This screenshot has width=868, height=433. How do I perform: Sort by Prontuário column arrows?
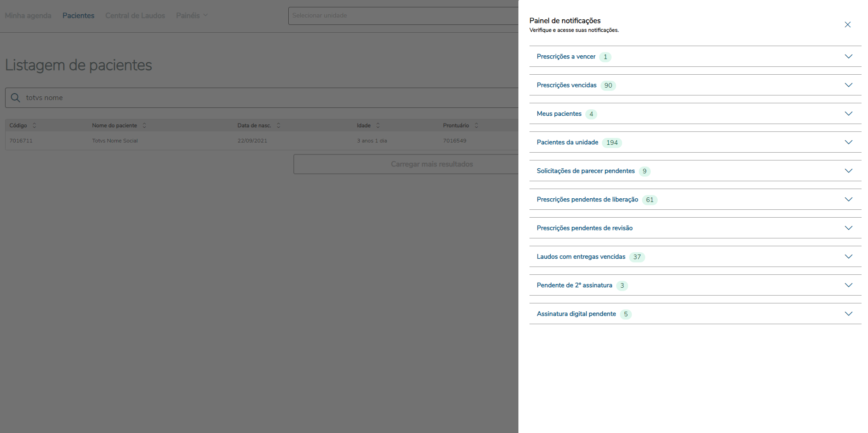476,125
